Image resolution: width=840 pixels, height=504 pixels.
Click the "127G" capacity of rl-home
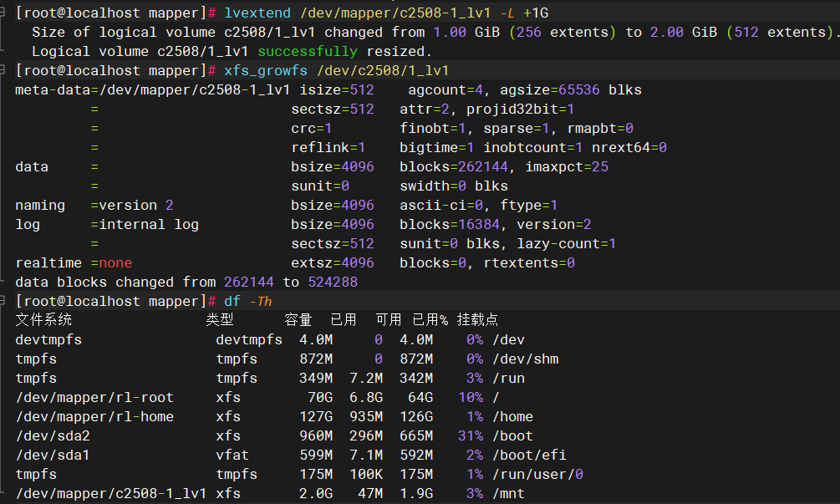pyautogui.click(x=316, y=417)
